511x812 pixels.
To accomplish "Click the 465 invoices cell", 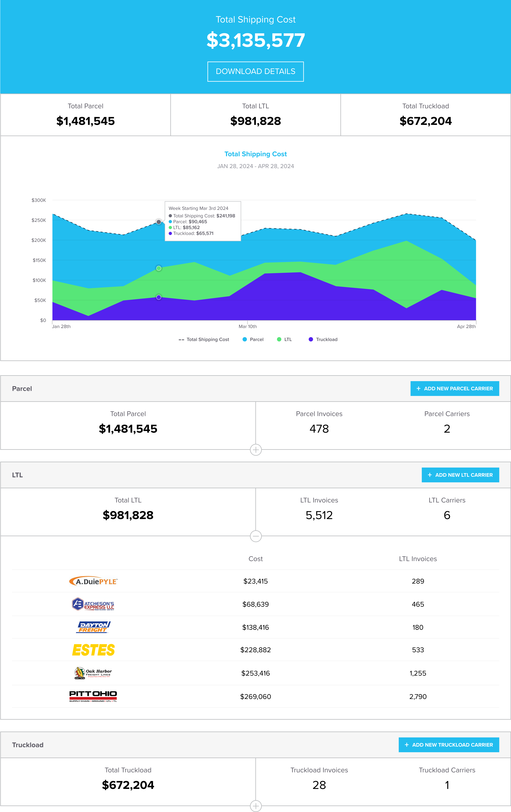I will [x=418, y=604].
